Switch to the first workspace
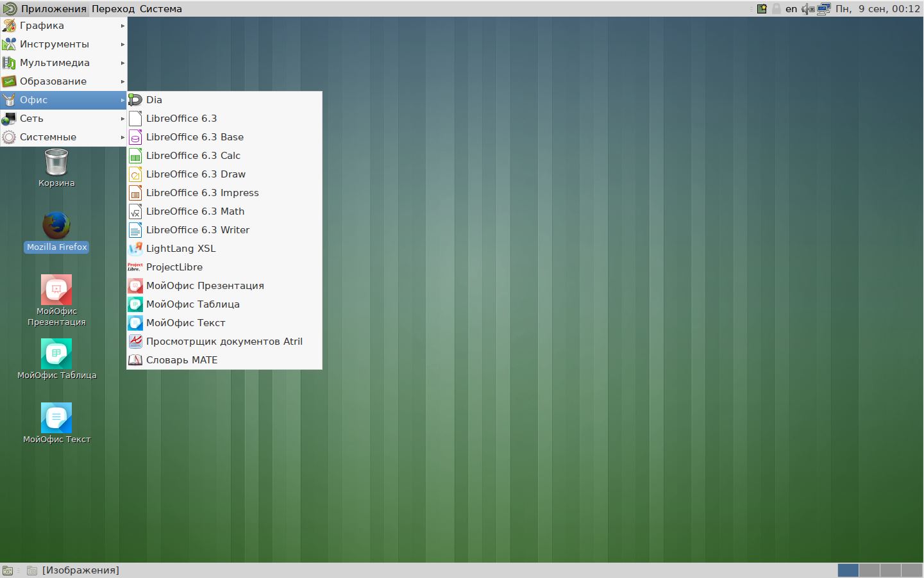The image size is (924, 578). pos(848,570)
